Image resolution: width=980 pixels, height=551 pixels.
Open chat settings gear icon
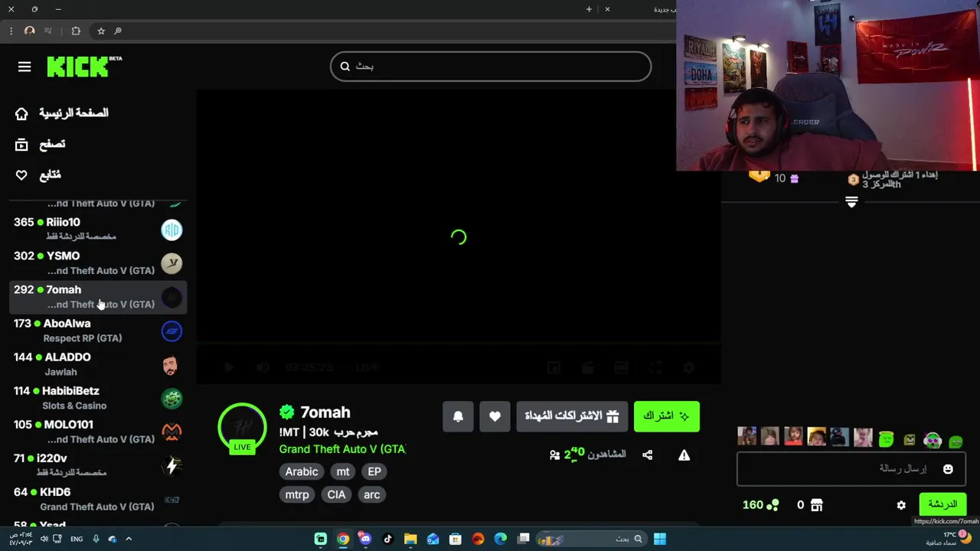(x=901, y=505)
